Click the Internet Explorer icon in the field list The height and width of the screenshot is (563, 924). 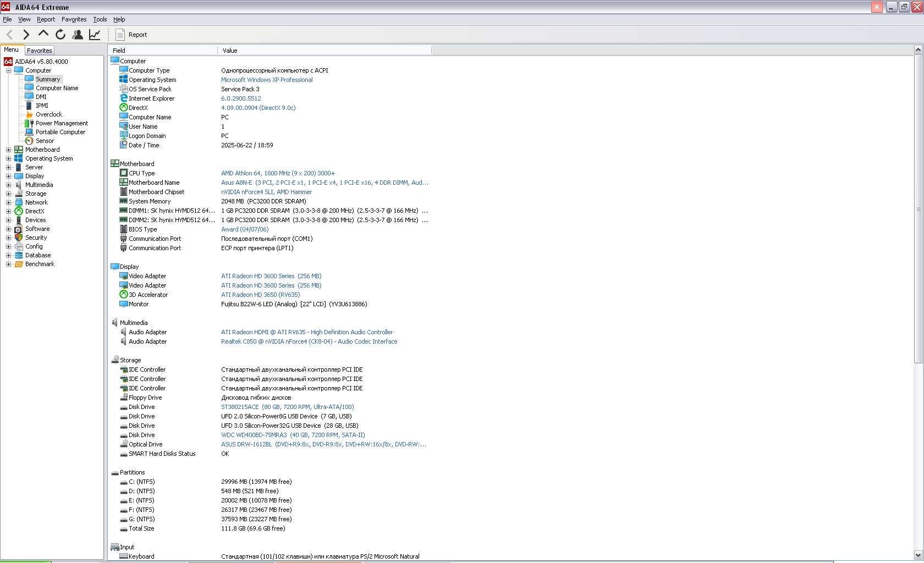pos(124,98)
